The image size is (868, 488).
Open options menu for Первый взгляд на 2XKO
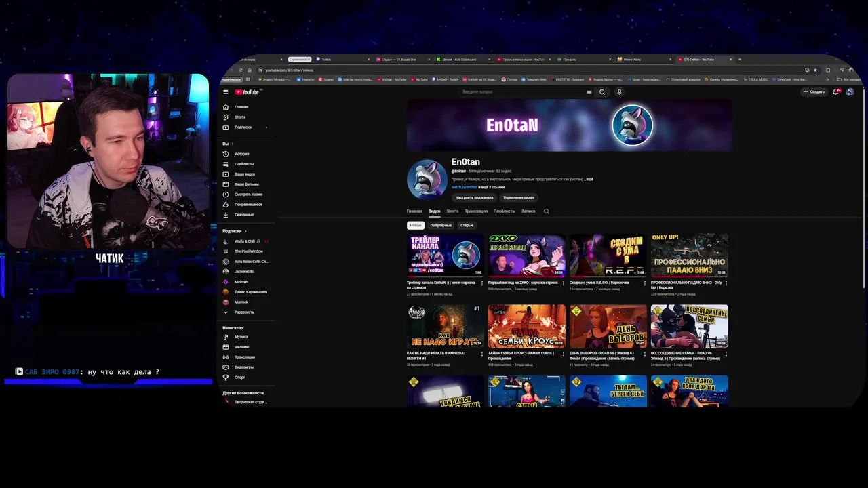[x=564, y=283]
